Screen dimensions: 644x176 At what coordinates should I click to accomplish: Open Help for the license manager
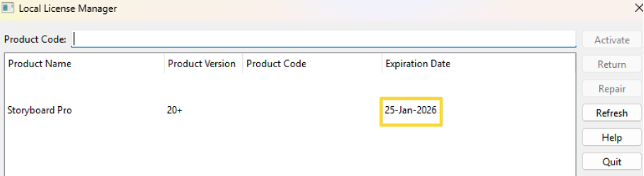coord(611,138)
